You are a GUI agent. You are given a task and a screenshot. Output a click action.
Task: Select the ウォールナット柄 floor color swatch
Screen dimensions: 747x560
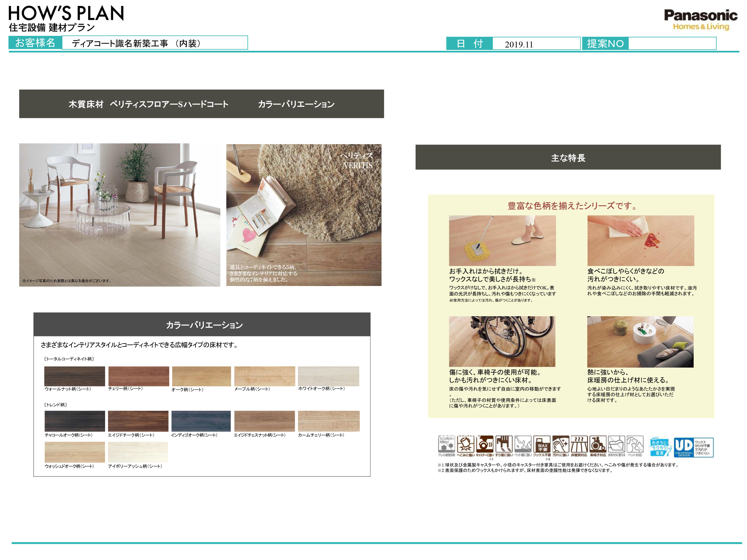[75, 376]
